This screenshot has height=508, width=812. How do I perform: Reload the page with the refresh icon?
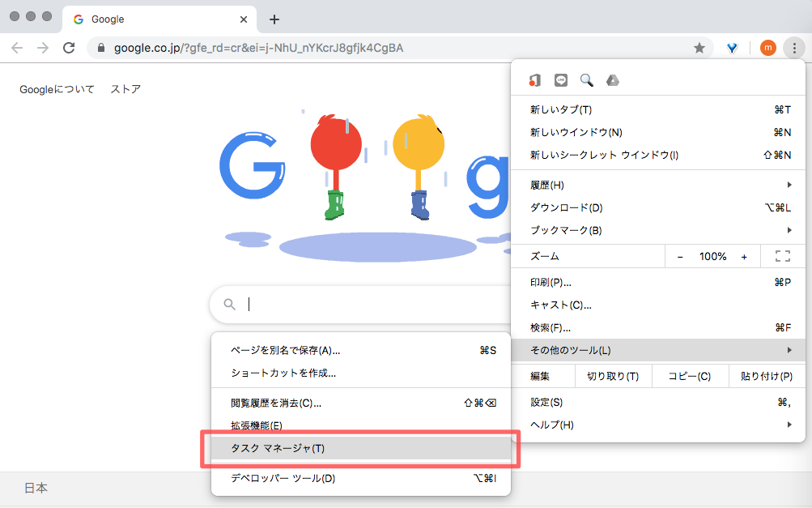69,49
